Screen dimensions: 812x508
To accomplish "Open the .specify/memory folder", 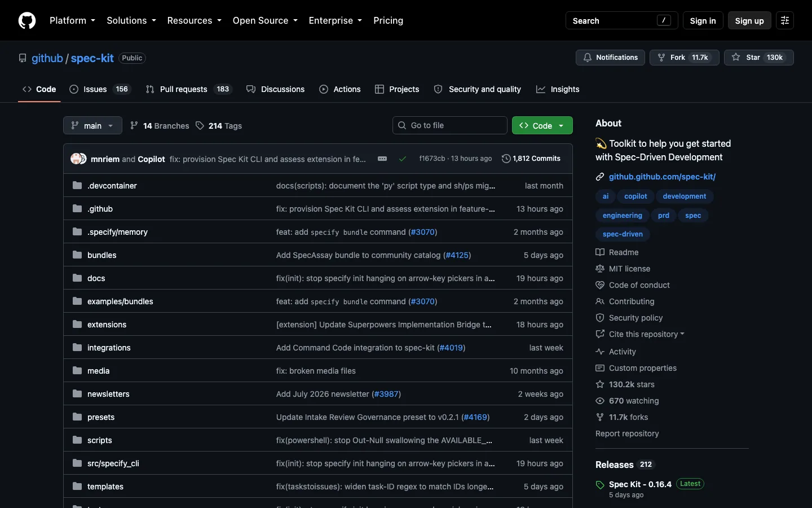I will [x=117, y=232].
